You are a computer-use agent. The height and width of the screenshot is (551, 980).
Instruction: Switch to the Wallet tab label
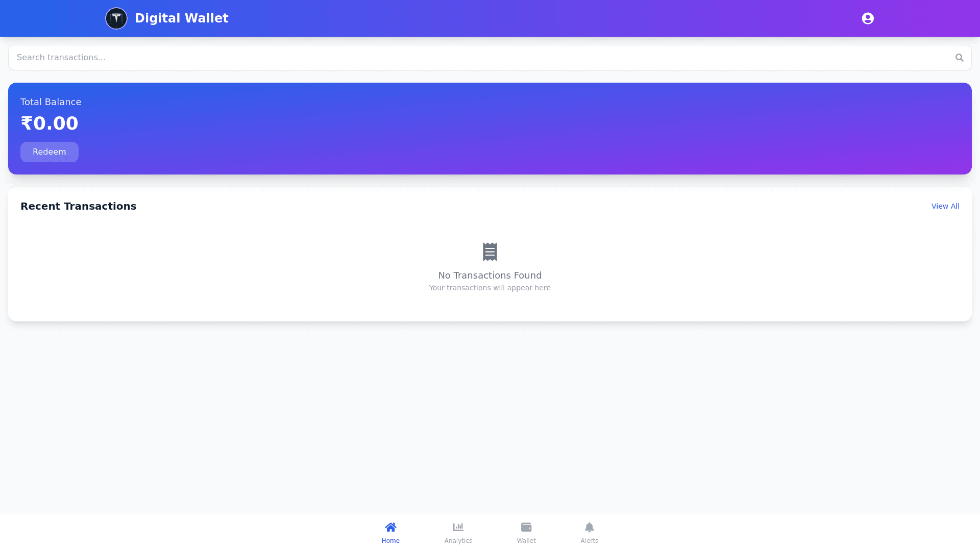click(x=526, y=541)
